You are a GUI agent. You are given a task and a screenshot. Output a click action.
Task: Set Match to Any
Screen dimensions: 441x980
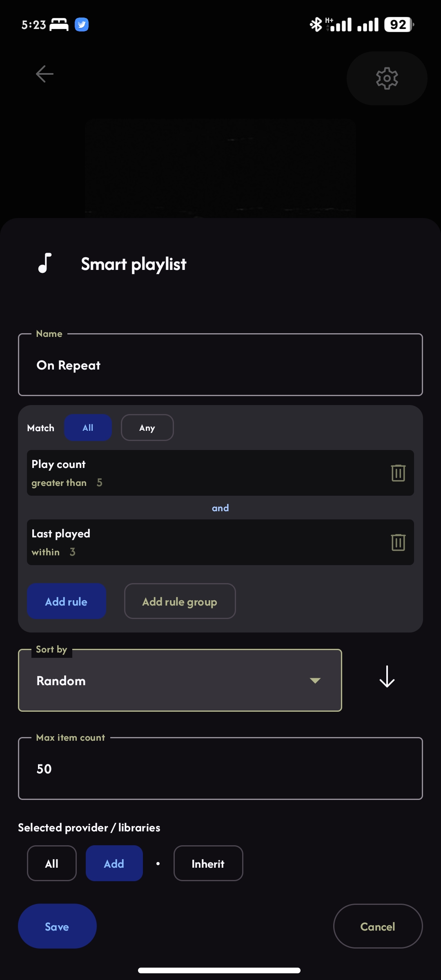147,428
